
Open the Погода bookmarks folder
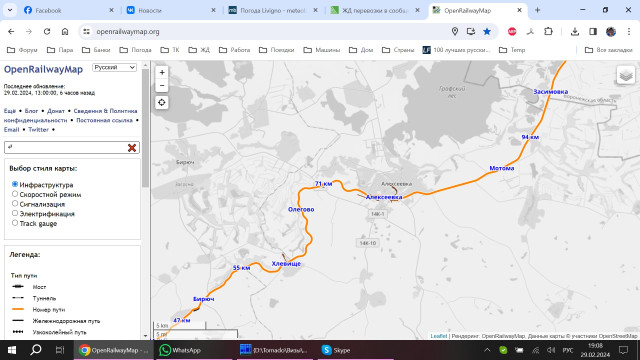coord(136,50)
